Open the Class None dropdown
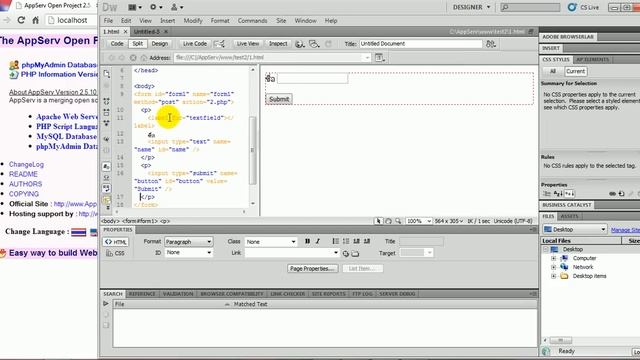This screenshot has height=360, width=640. (x=270, y=242)
